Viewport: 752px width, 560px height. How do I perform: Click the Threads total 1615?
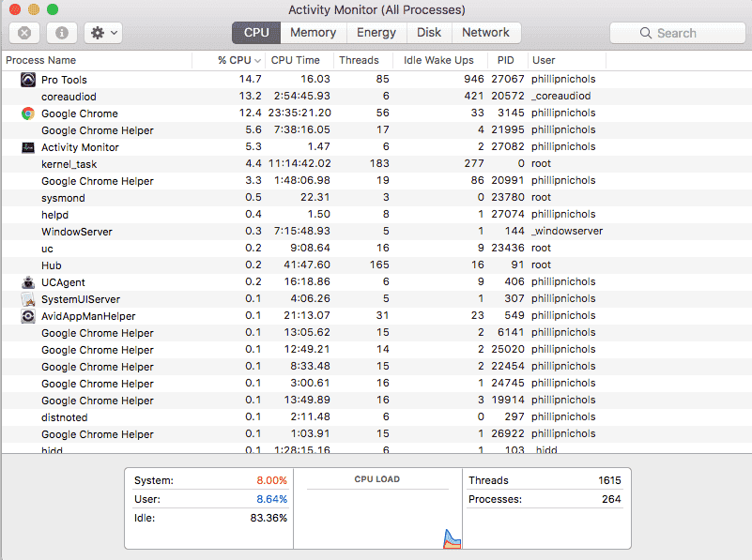(x=609, y=480)
